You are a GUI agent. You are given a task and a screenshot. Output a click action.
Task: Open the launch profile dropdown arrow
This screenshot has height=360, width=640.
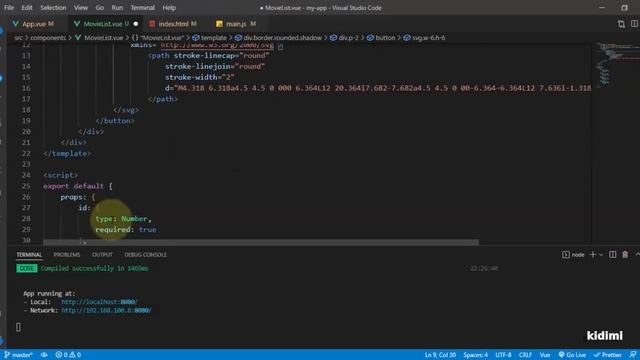click(x=601, y=255)
